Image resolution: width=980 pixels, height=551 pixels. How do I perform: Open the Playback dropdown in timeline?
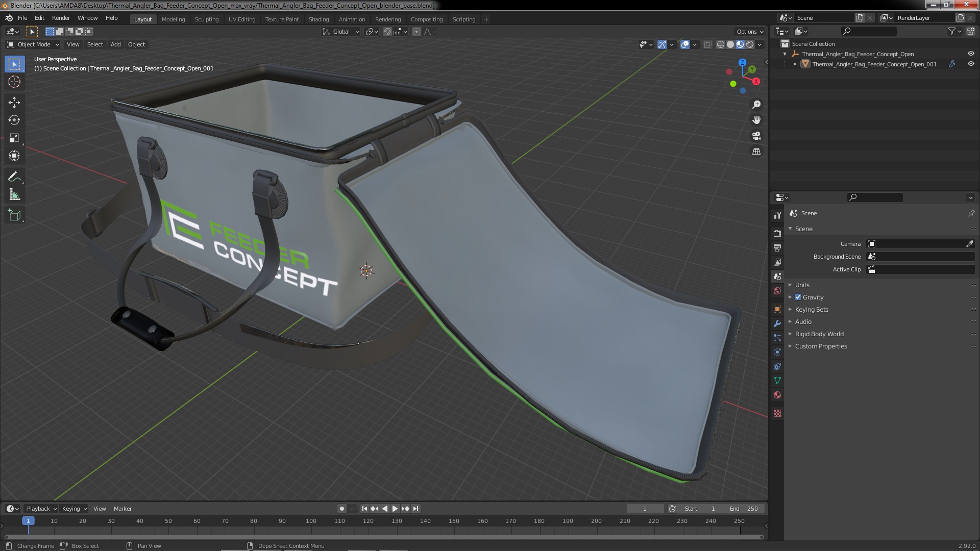[x=41, y=509]
